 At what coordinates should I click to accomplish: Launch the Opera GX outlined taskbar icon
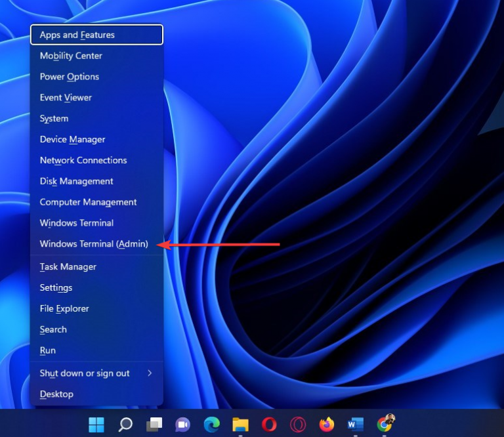click(x=298, y=425)
